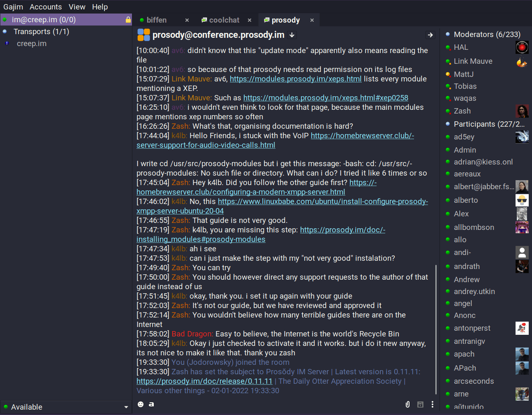Image resolution: width=532 pixels, height=415 pixels.
Task: Click the chat history vertical scrollbar
Action: 436,329
